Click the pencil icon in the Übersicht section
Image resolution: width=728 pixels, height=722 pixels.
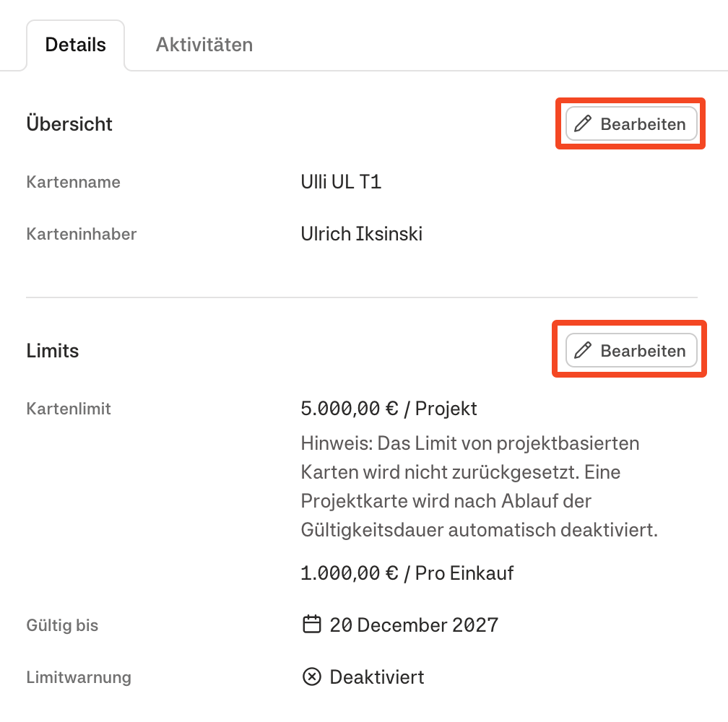(x=583, y=124)
